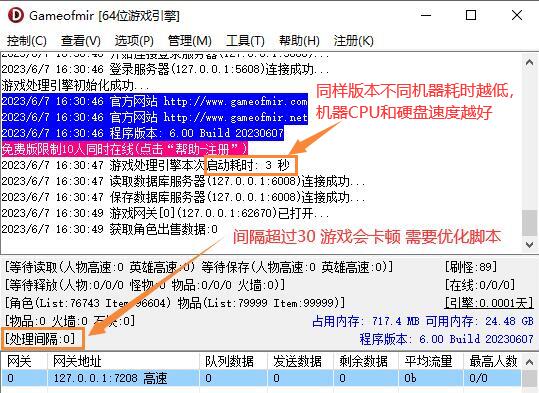
Task: Open the 注册(K) menu
Action: (353, 41)
